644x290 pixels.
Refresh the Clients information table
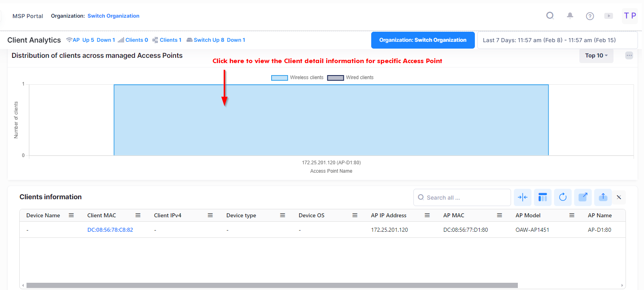562,197
